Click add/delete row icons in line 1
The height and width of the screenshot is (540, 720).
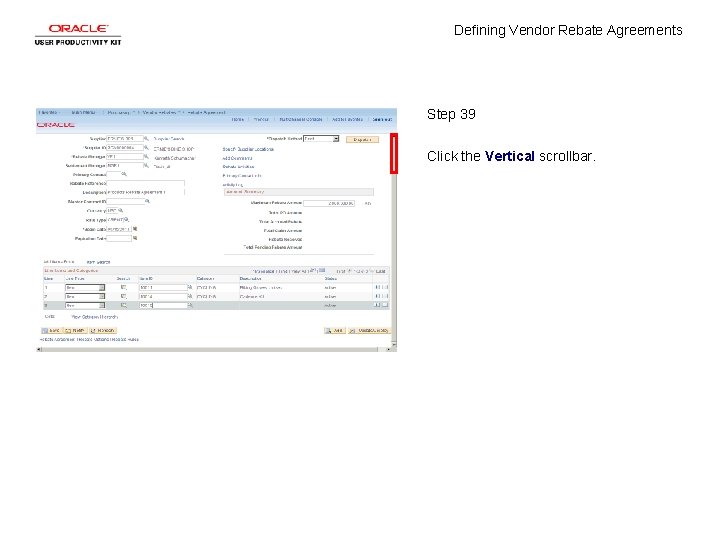381,287
